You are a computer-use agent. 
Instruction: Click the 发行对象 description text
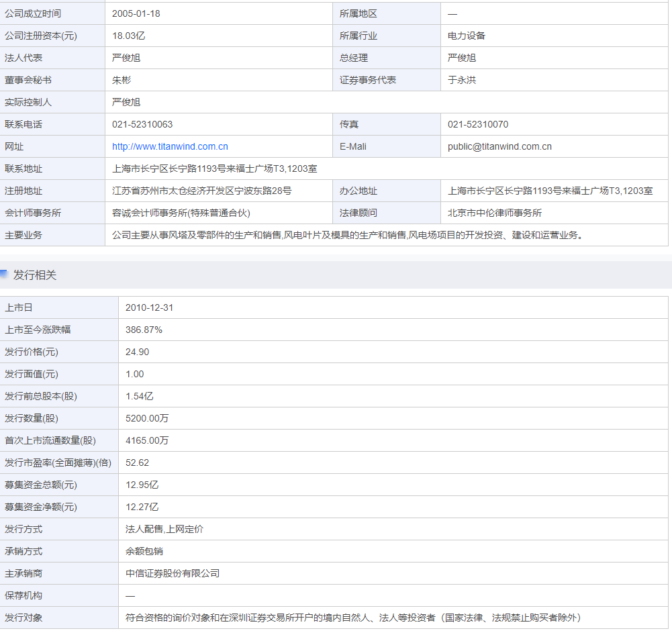[x=352, y=618]
